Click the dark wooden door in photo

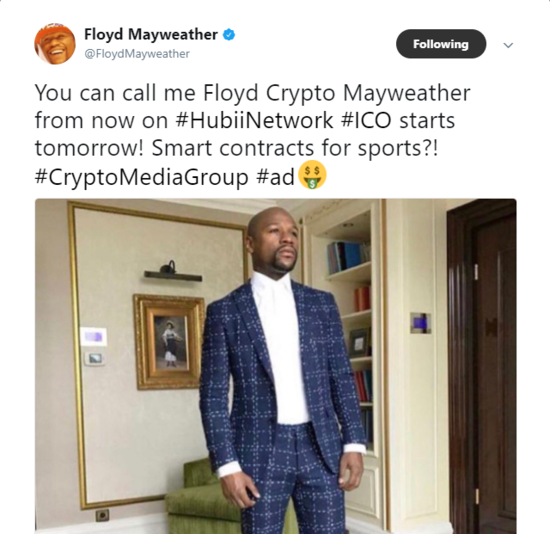pyautogui.click(x=482, y=366)
